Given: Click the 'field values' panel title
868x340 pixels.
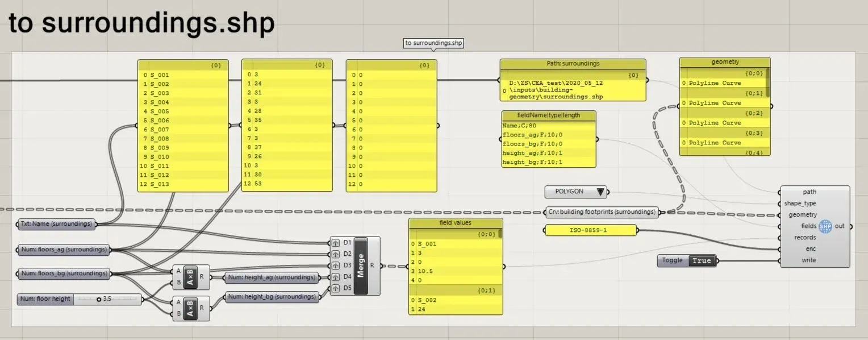Looking at the screenshot, I should pyautogui.click(x=456, y=223).
